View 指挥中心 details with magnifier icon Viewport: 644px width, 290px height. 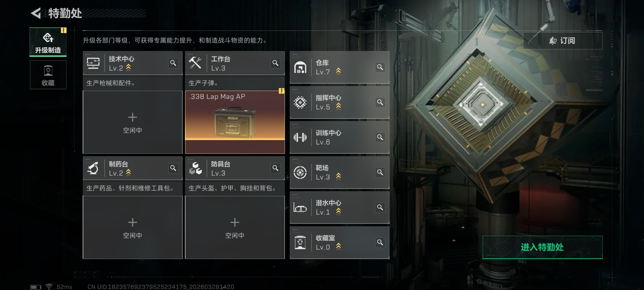[x=380, y=102]
